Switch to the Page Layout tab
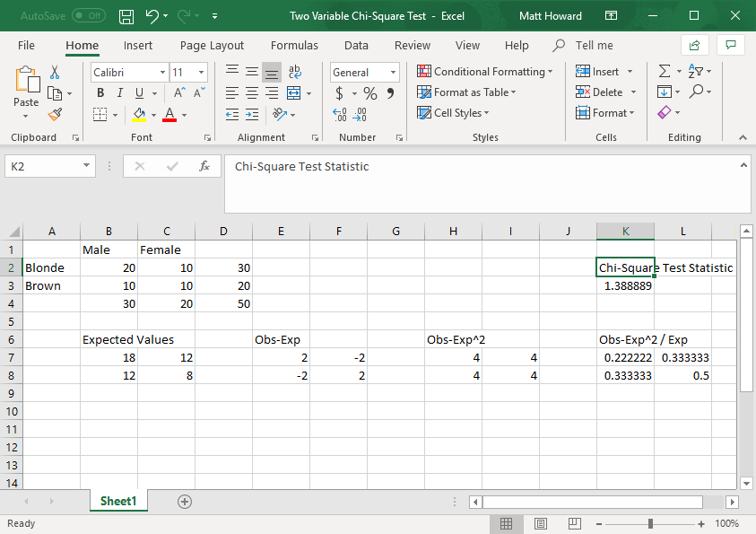Screen dimensions: 756x534 [213, 46]
